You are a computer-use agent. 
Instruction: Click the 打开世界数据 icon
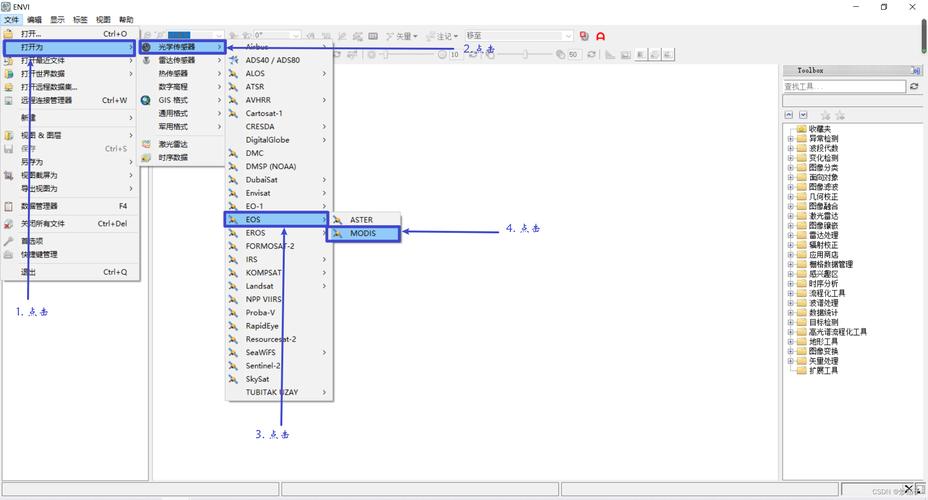[x=8, y=73]
